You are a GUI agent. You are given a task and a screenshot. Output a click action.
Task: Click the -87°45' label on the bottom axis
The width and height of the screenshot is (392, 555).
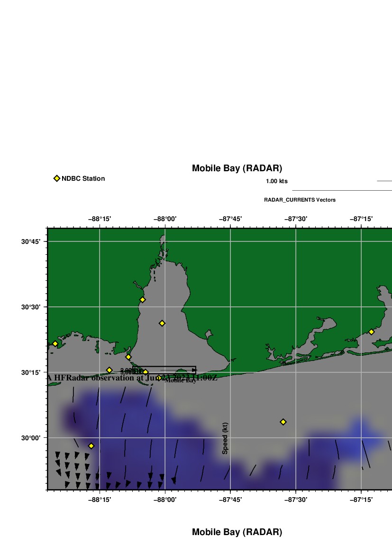(230, 499)
